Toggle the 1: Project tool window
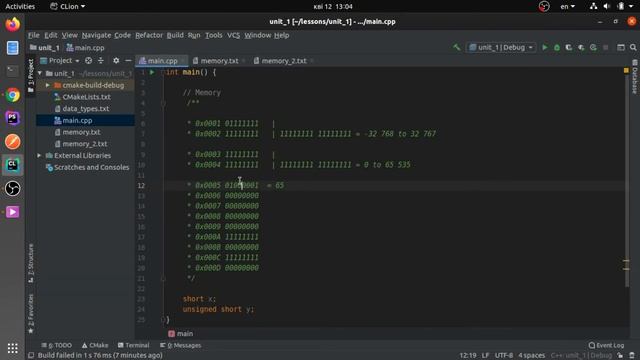This screenshot has height=360, width=640. pos(31,75)
